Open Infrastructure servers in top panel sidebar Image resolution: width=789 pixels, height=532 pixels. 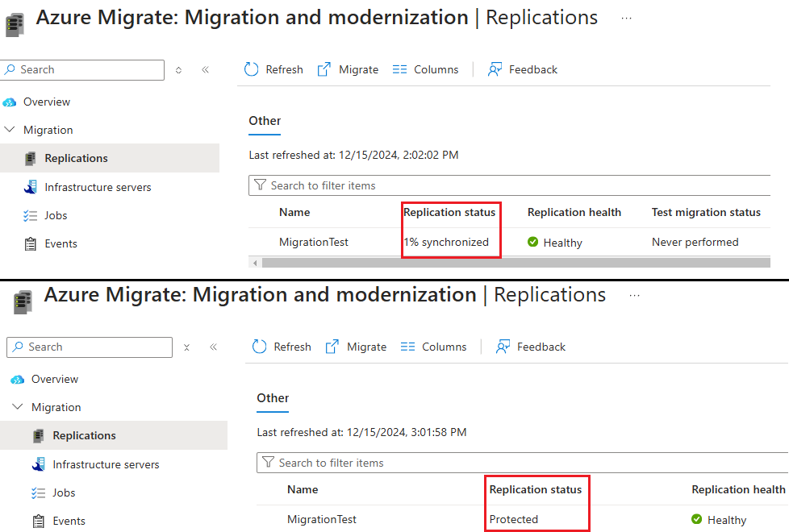click(x=98, y=187)
